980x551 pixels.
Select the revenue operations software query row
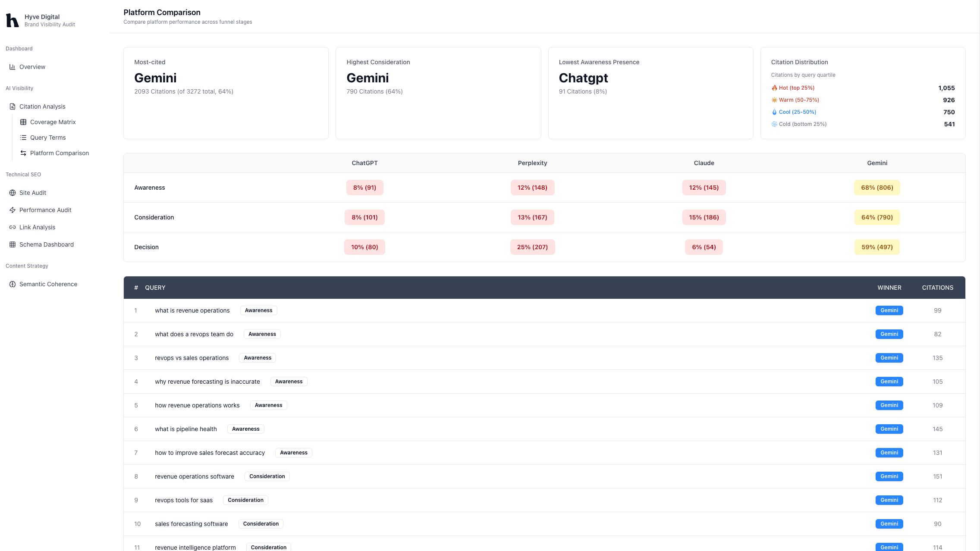(195, 476)
